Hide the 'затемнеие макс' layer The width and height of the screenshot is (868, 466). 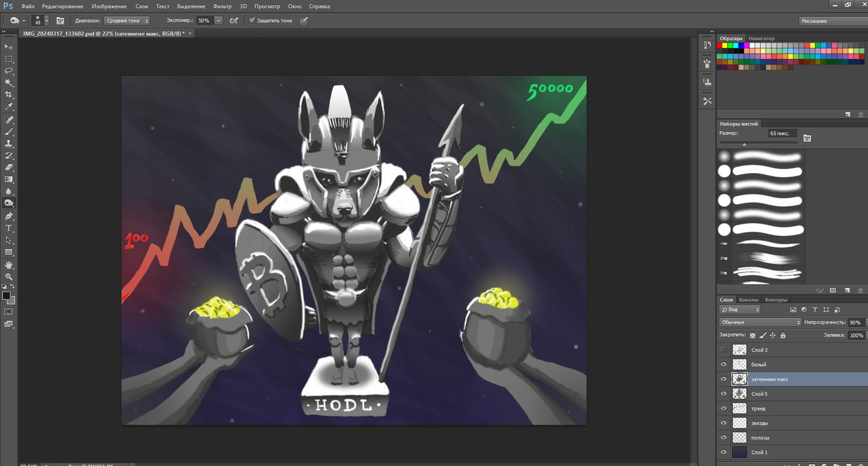click(x=724, y=379)
